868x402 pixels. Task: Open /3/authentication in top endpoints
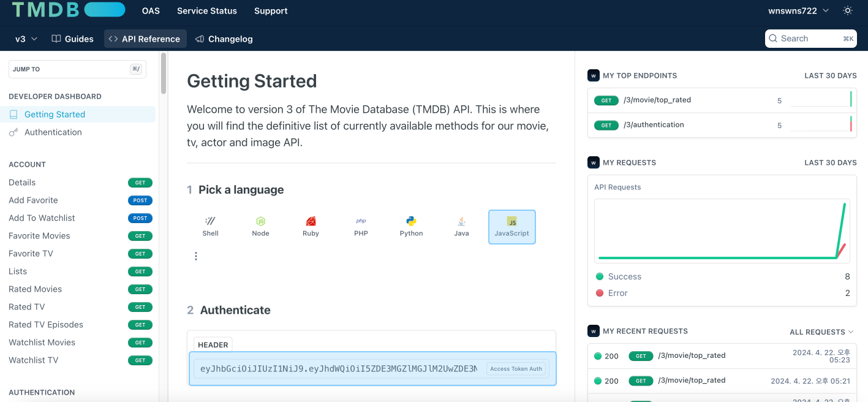722,125
